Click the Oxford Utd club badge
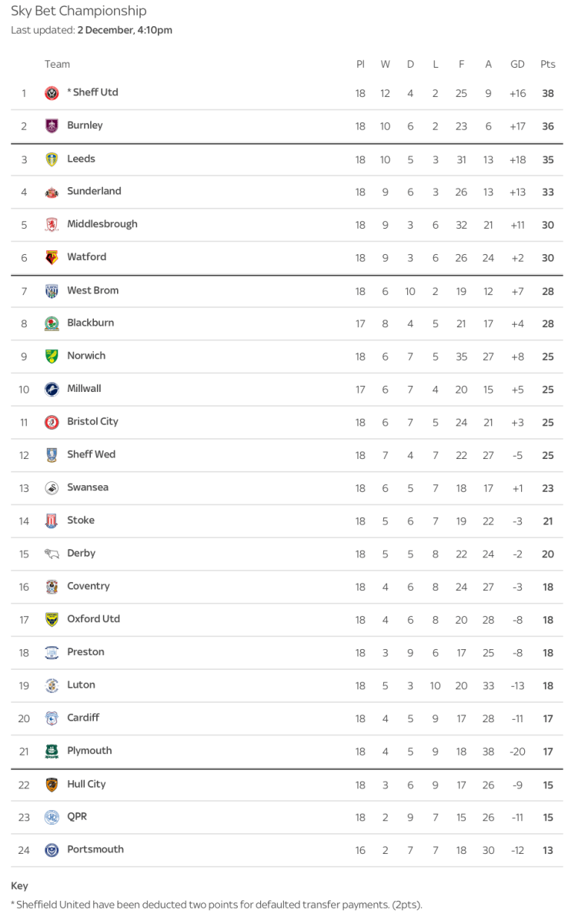Viewport: 568px width, 924px height. (x=52, y=620)
